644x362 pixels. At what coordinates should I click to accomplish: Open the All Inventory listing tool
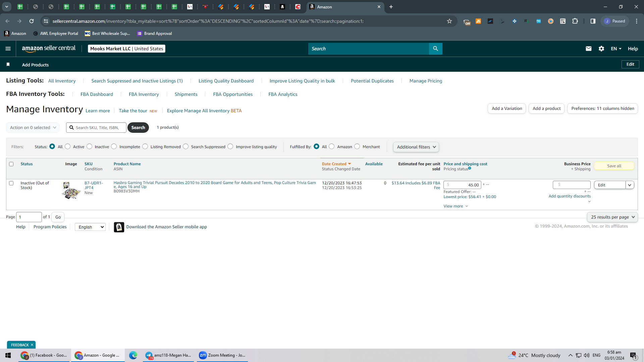[x=62, y=81]
